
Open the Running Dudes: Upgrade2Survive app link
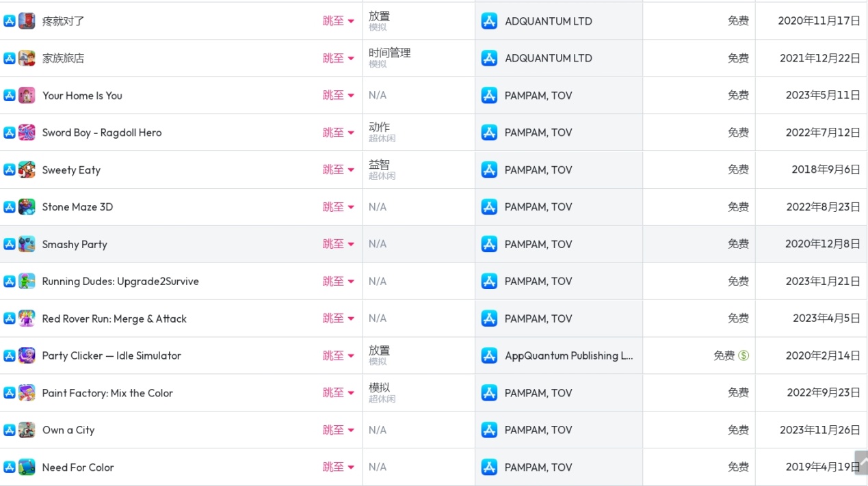[120, 282]
